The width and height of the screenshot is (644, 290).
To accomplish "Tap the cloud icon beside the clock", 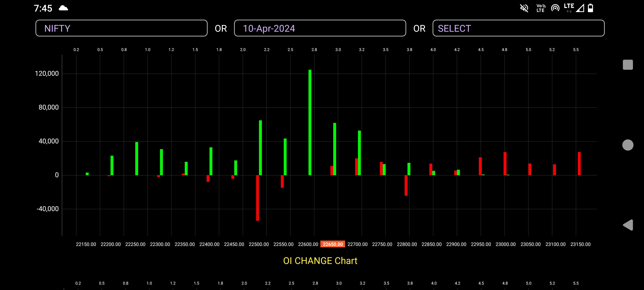I will 63,8.
